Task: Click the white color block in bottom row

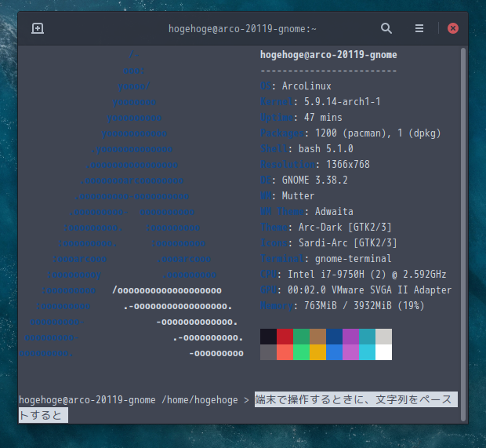Action: pyautogui.click(x=383, y=352)
